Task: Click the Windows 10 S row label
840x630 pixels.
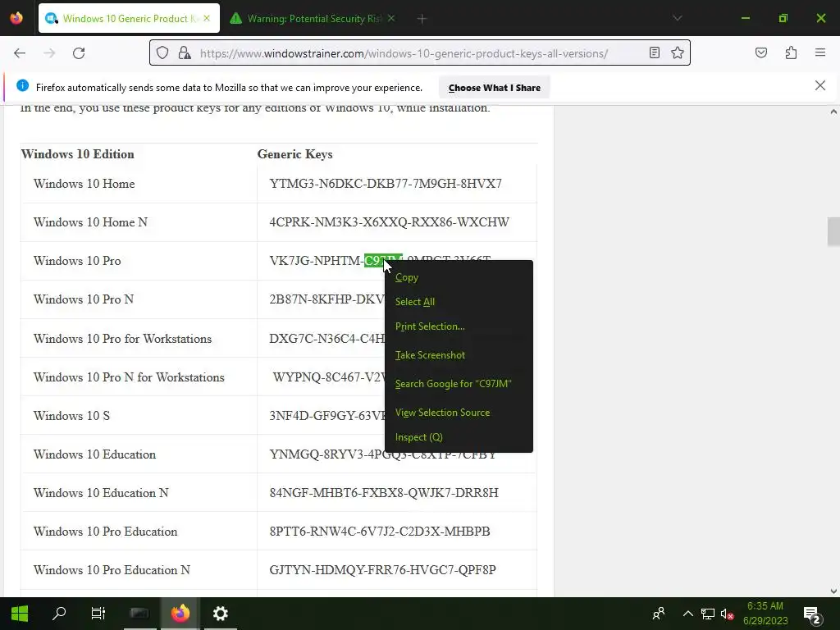Action: [x=71, y=416]
